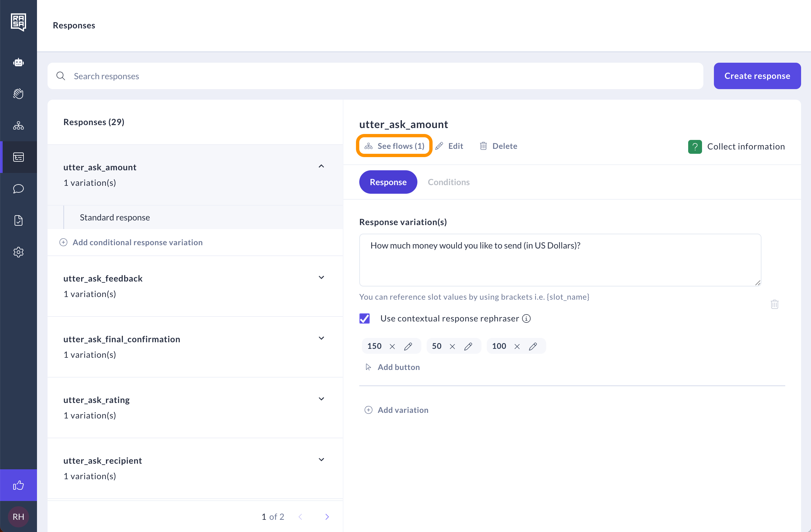
Task: Select the '100' button chip label
Action: [499, 347]
